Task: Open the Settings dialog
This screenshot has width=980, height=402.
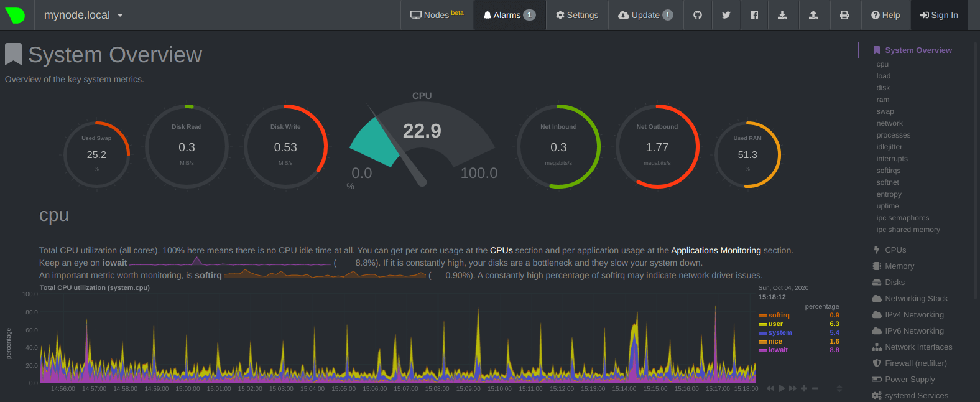Action: pos(577,15)
